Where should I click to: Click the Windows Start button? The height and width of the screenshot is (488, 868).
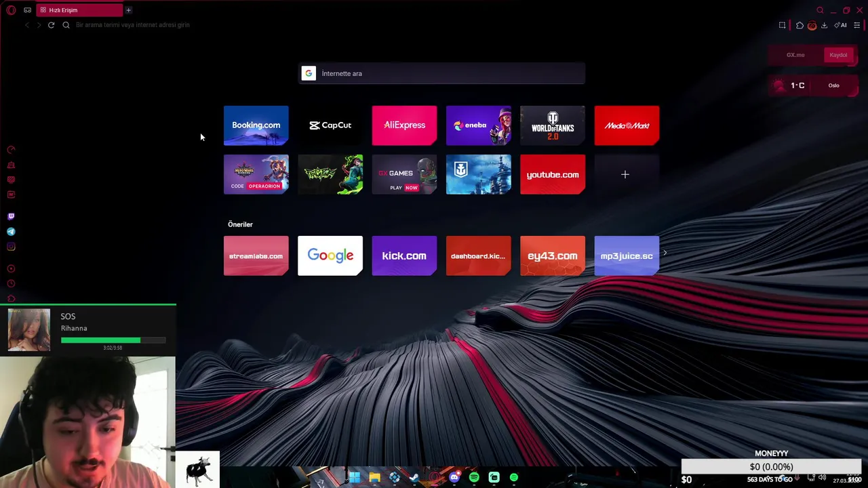[x=354, y=478]
